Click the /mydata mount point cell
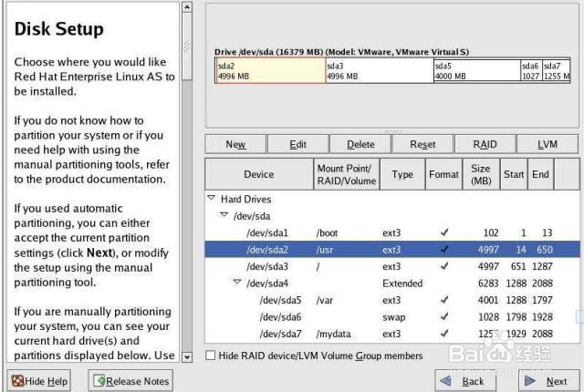This screenshot has height=392, width=584. 333,334
